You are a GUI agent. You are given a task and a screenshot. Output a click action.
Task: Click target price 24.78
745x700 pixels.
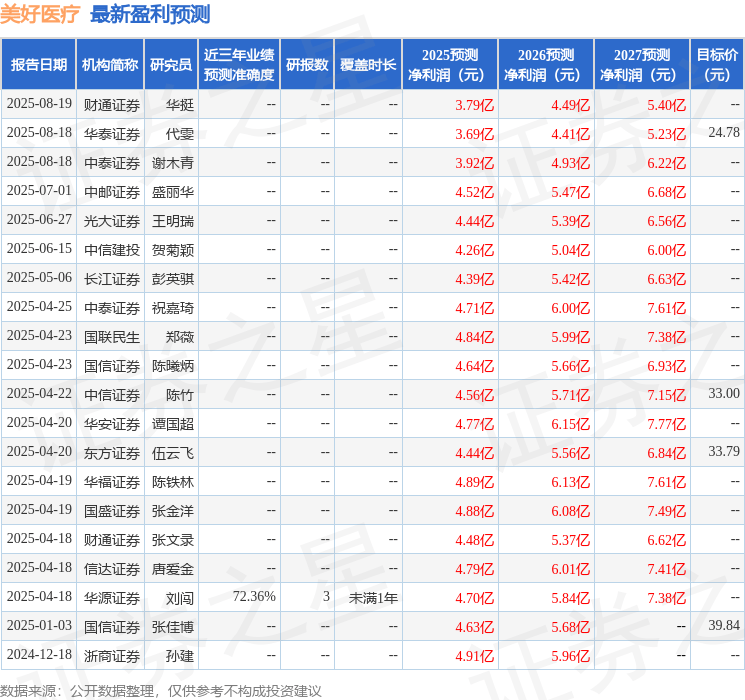click(724, 133)
